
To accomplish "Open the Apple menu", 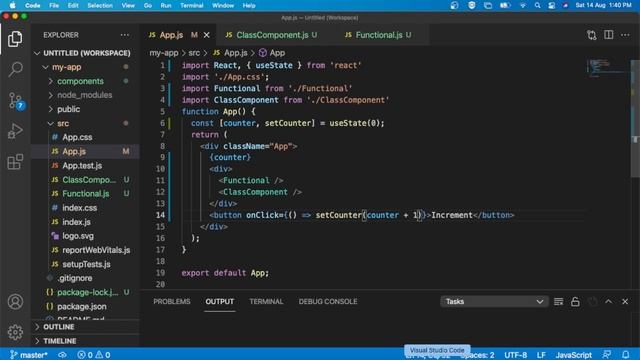I will pyautogui.click(x=12, y=5).
